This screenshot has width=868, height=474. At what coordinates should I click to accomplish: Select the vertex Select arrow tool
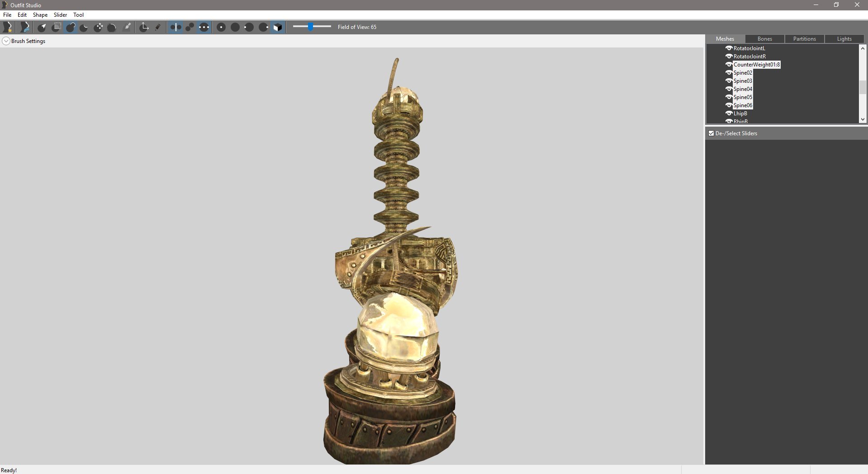click(42, 27)
